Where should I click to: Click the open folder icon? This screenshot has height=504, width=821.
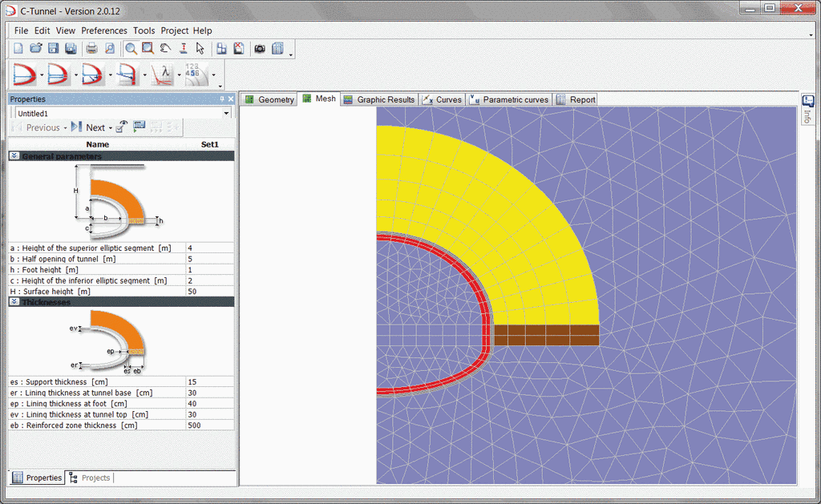pos(35,49)
